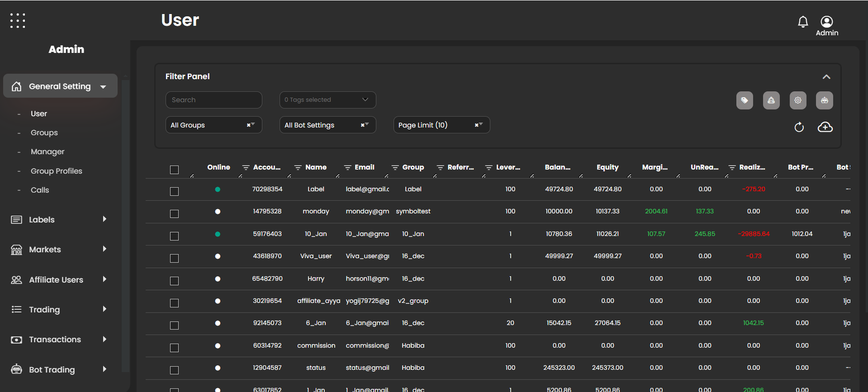
Task: Select the Viva_user row checkbox
Action: 174,258
